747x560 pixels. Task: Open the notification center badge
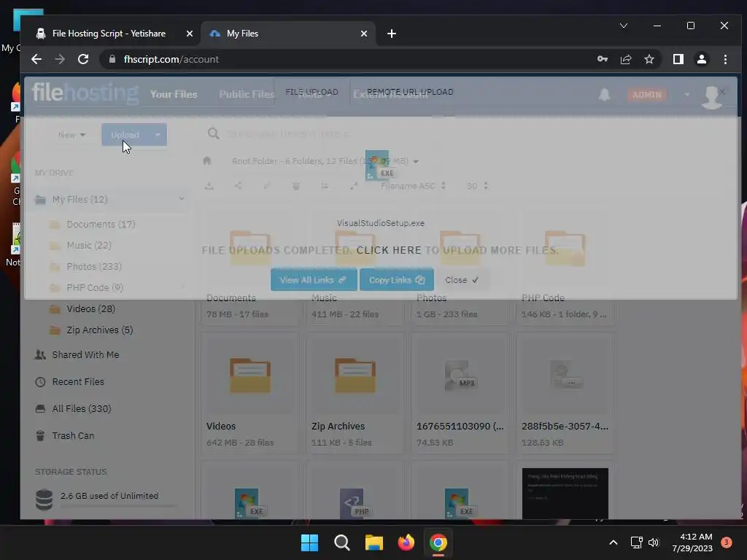pyautogui.click(x=727, y=542)
